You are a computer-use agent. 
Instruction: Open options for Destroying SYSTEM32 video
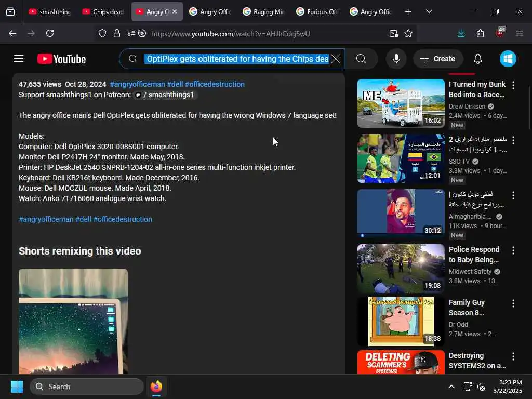tap(513, 356)
